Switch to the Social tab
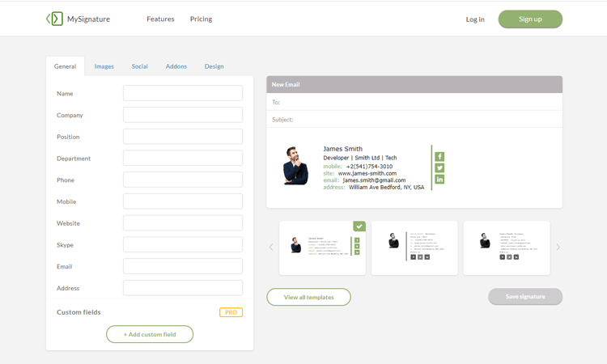 point(140,66)
